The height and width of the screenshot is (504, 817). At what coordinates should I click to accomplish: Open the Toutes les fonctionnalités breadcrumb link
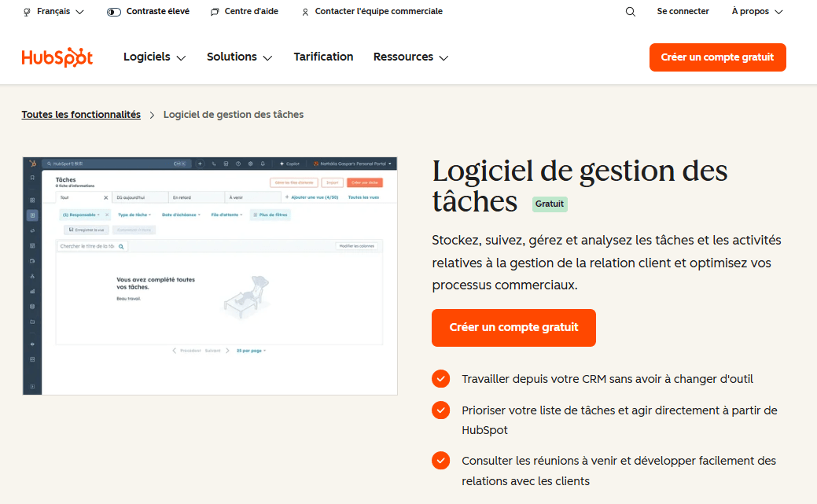pos(81,115)
